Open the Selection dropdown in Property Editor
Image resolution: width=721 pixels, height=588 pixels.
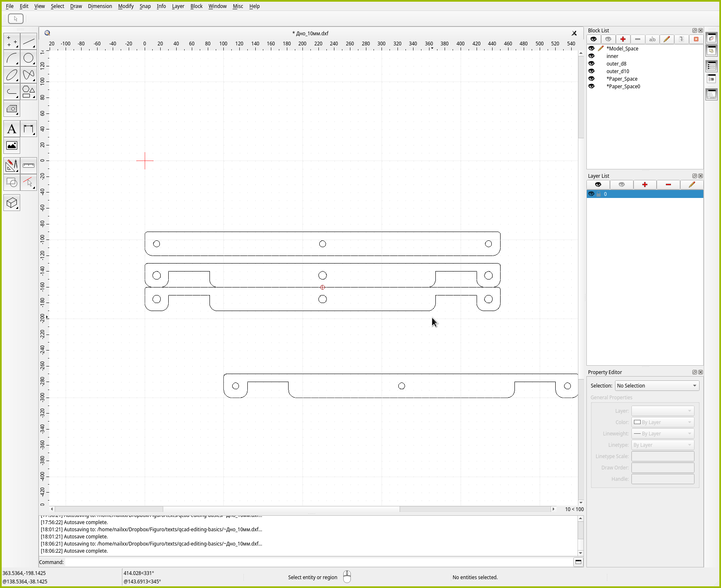click(657, 385)
